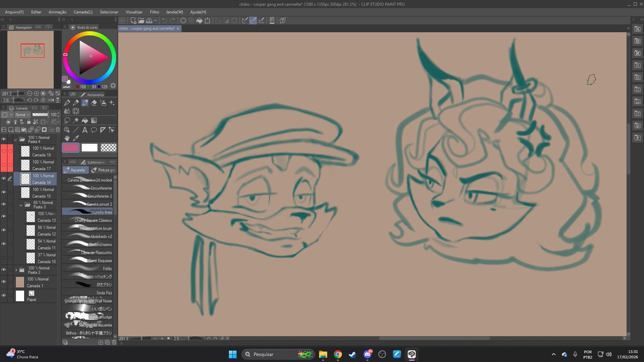This screenshot has width=644, height=362.
Task: Hide the Papel paper layer
Action: click(x=4, y=295)
